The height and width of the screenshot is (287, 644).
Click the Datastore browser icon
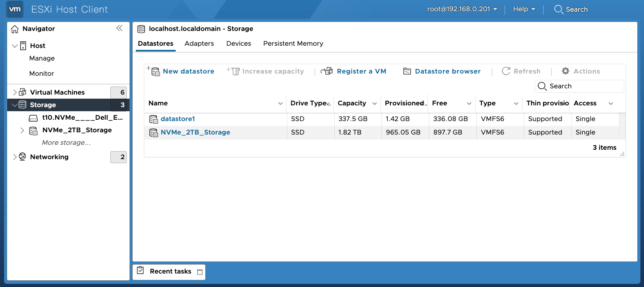click(x=407, y=71)
